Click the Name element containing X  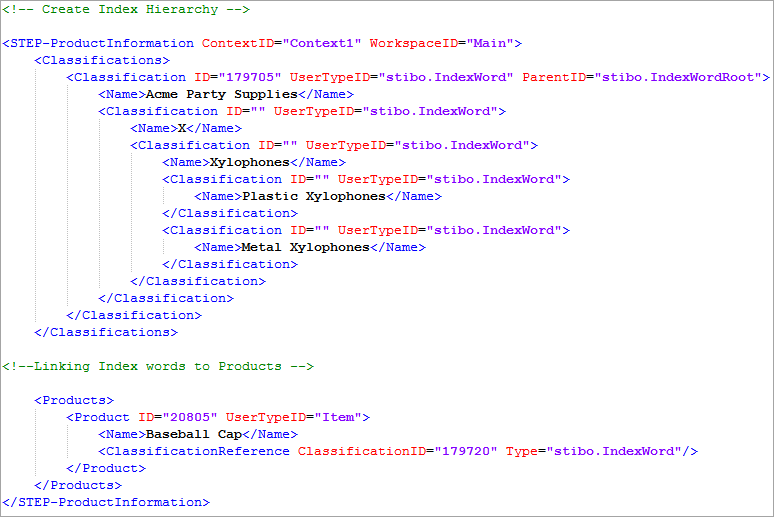186,128
